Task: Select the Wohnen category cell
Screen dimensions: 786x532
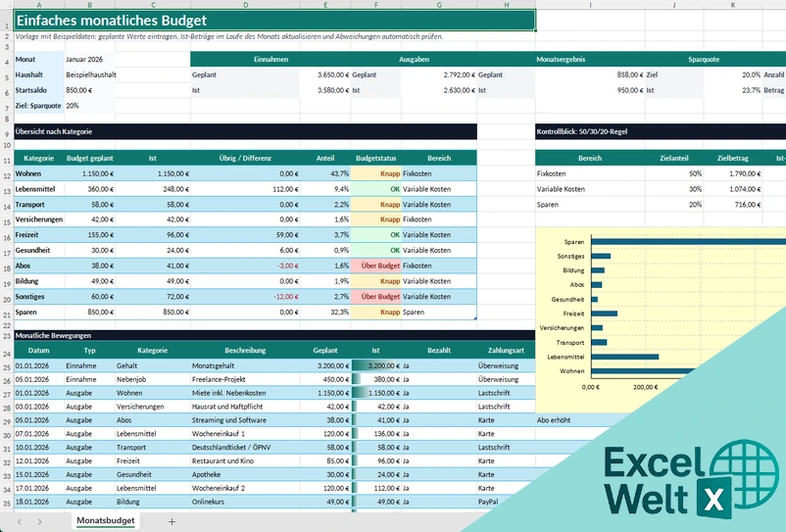Action: click(x=39, y=173)
